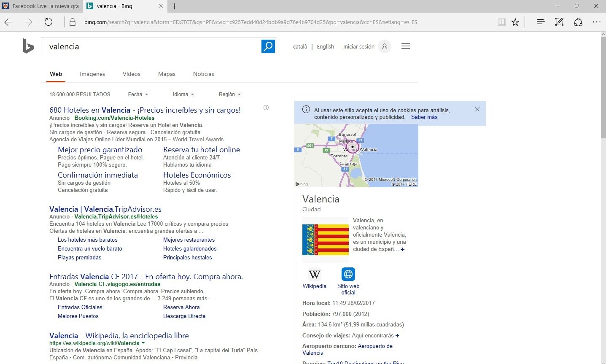Open Entradas Valencia CF 2017 result
Image resolution: width=606 pixels, height=364 pixels.
(146, 277)
